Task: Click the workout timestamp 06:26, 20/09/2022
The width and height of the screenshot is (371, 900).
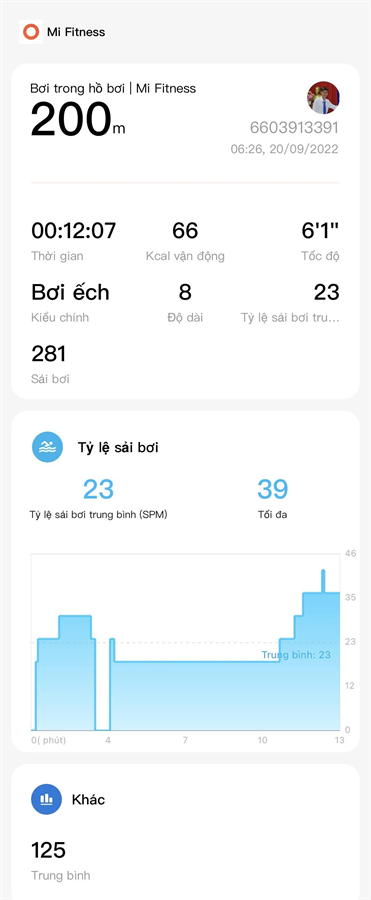Action: click(284, 149)
